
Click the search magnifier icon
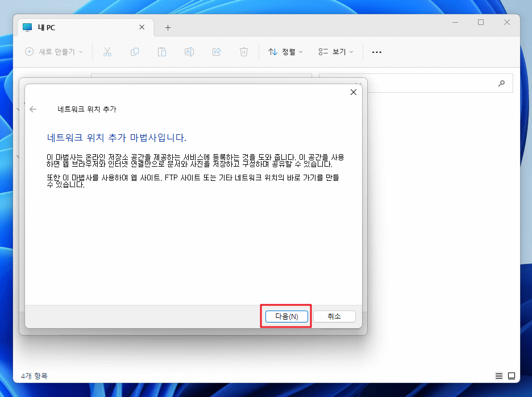click(501, 83)
